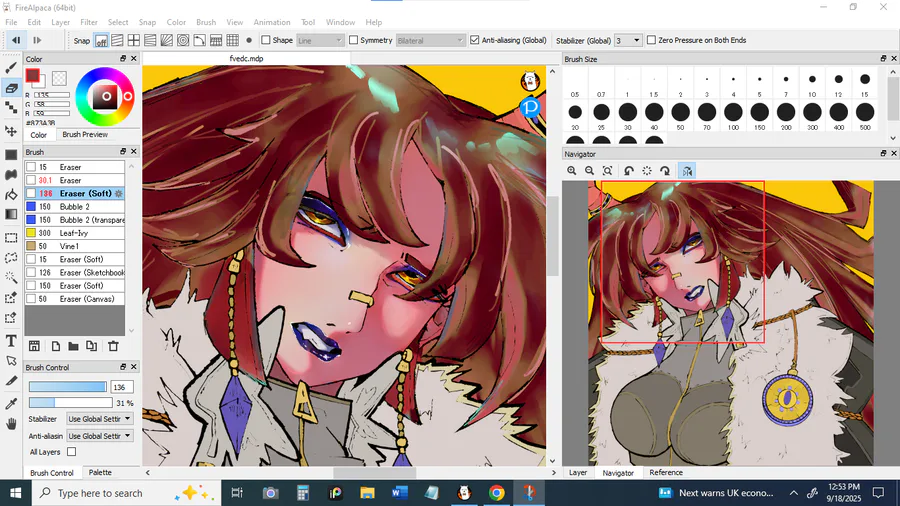Add a new brush with page icon
This screenshot has height=506, width=900.
click(55, 346)
